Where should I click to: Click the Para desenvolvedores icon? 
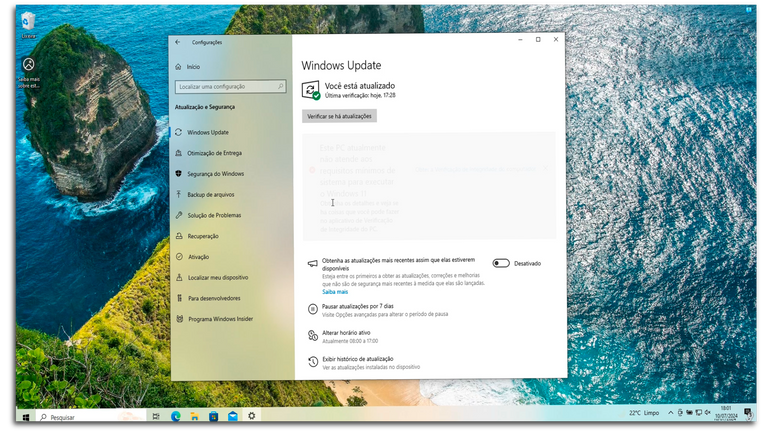179,298
